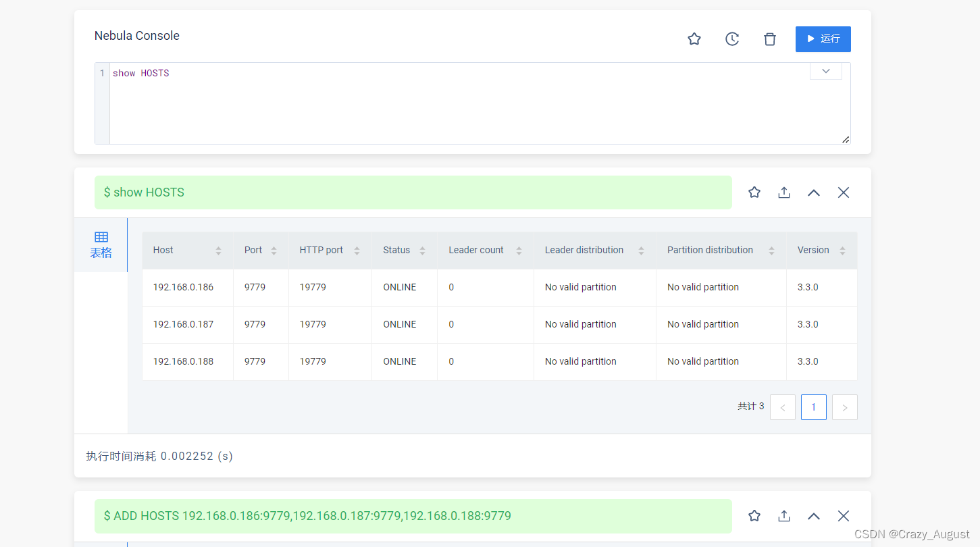Open the query history clock icon
Screen dimensions: 980x547
732,39
